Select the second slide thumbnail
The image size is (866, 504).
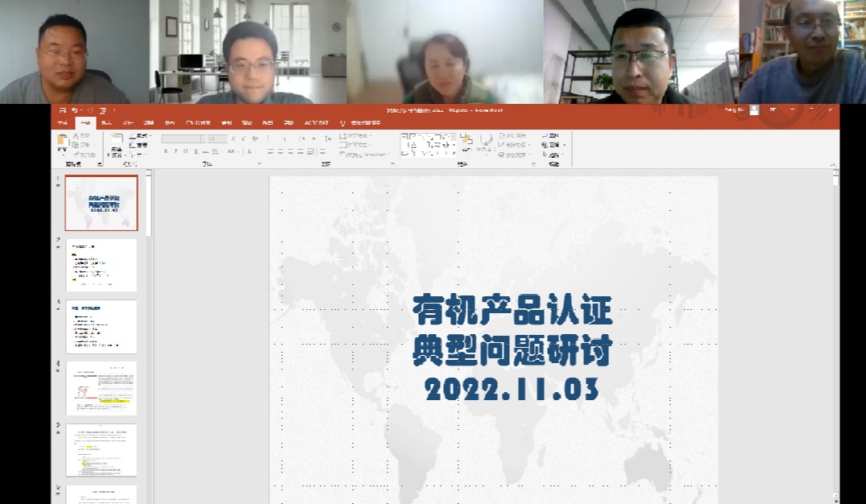point(102,265)
